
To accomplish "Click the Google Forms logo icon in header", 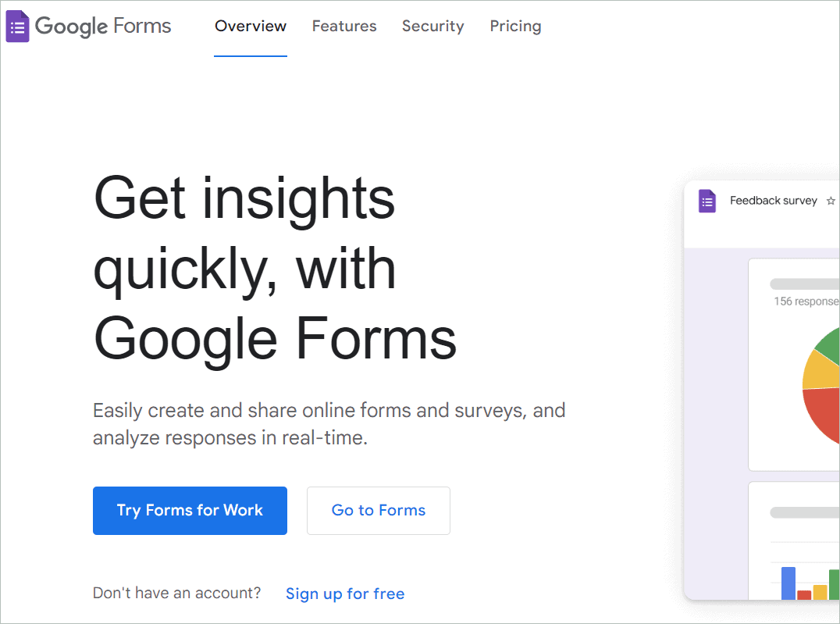I will pyautogui.click(x=17, y=26).
